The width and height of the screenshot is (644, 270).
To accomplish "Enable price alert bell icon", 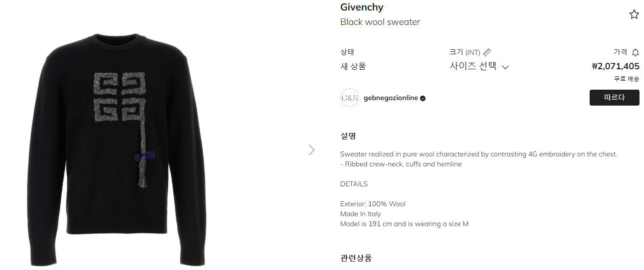I will (x=636, y=52).
